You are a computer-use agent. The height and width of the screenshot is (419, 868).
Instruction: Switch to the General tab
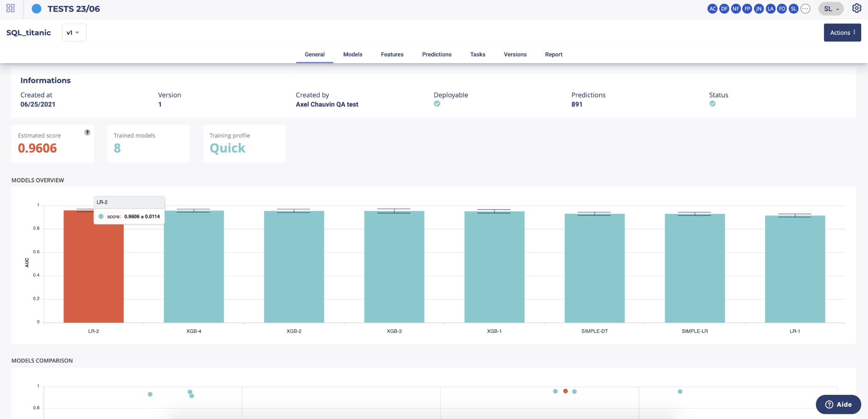[314, 54]
